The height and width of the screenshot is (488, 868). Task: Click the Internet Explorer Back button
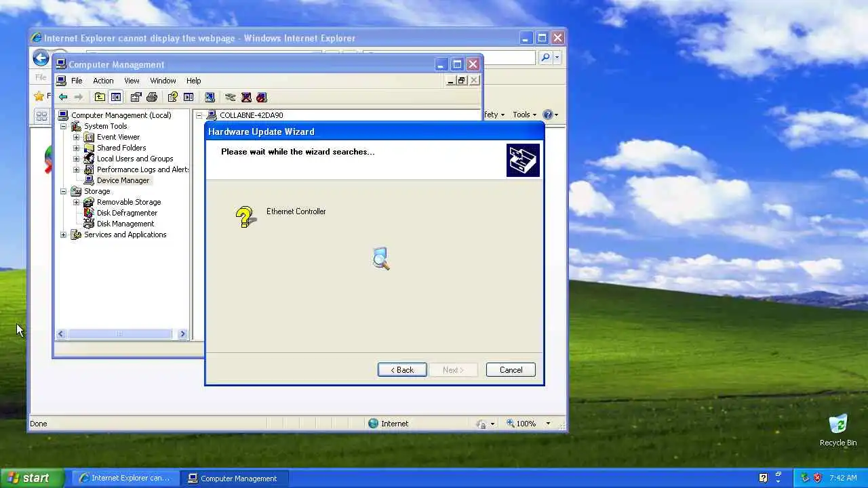tap(41, 58)
